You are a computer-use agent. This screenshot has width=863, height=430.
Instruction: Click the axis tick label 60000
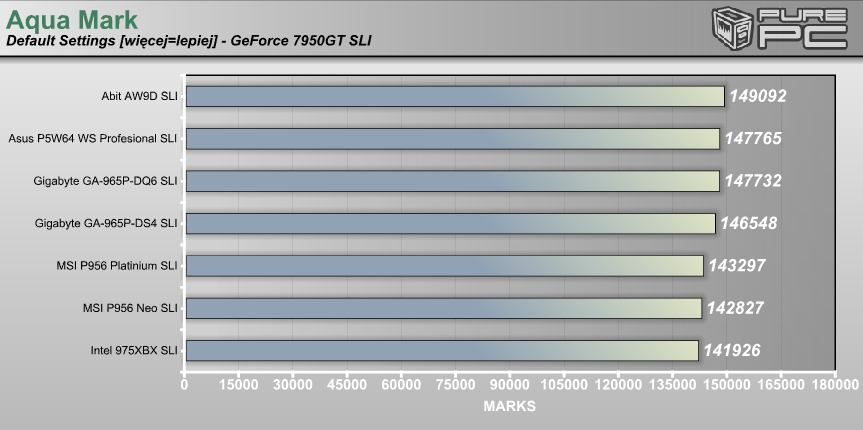(401, 384)
